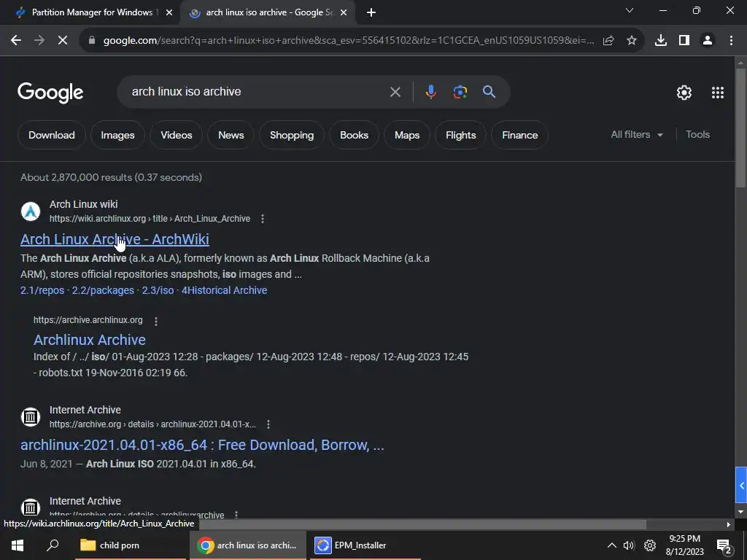Open the Chrome profile icon
The image size is (747, 560).
coord(708,41)
